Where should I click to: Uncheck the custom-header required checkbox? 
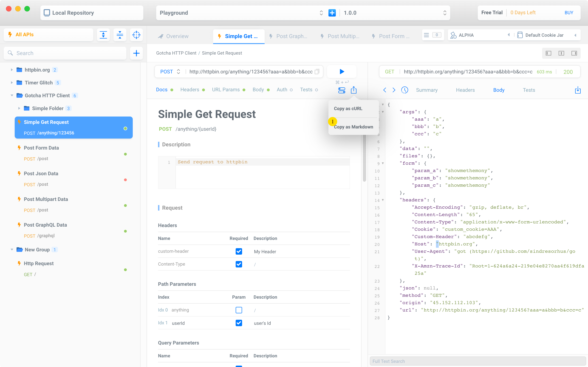239,251
